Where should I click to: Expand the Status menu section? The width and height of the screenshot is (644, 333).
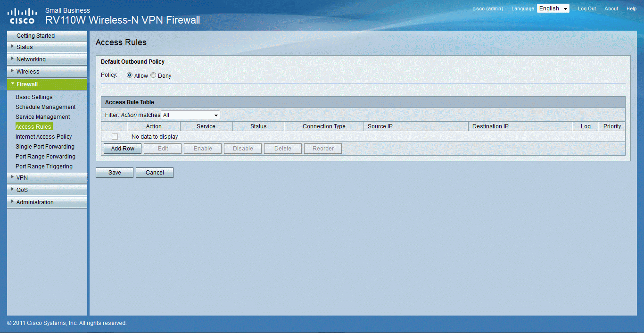[47, 47]
